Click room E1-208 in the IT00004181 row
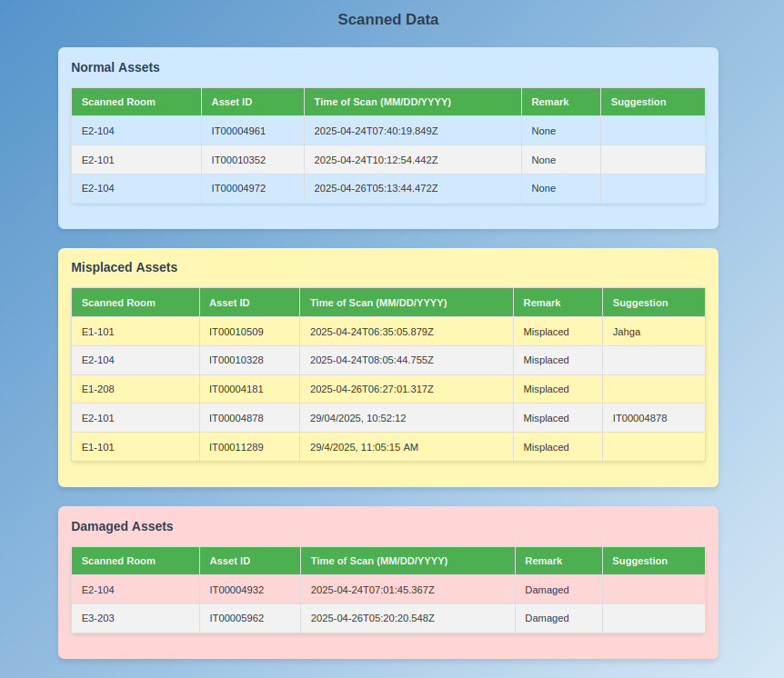Viewport: 784px width, 678px height. click(x=98, y=389)
